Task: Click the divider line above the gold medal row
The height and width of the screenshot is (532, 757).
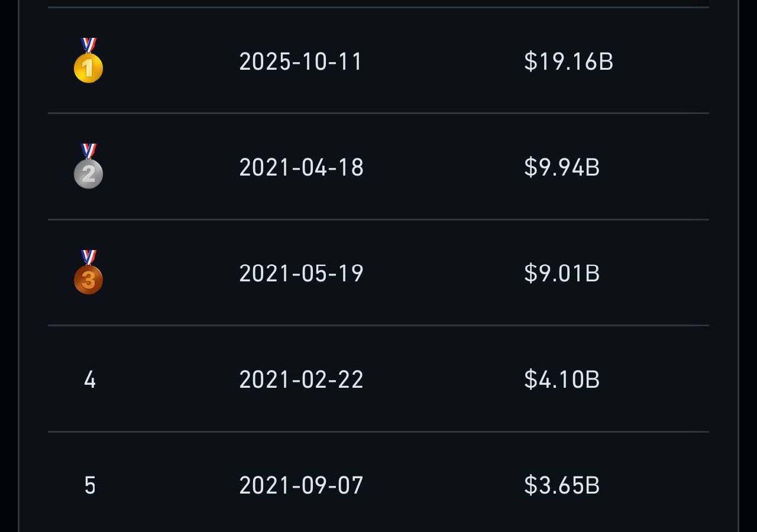Action: pyautogui.click(x=378, y=7)
